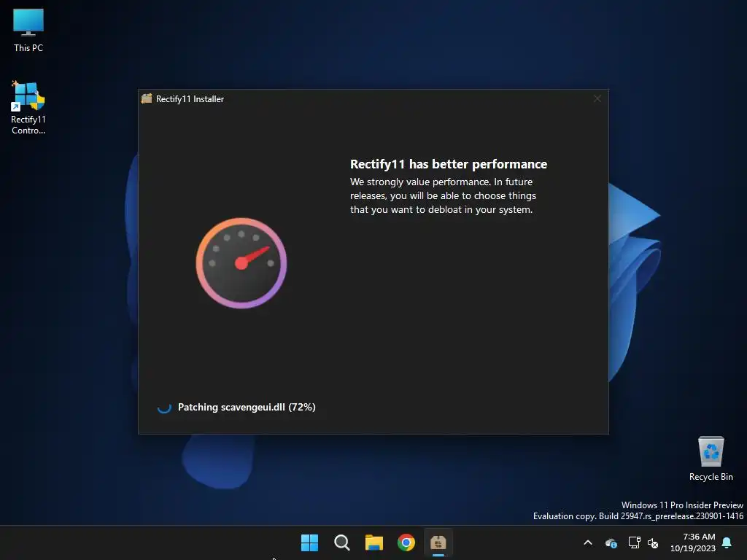Click the Rectify11 Installer taskbar icon

[x=438, y=542]
